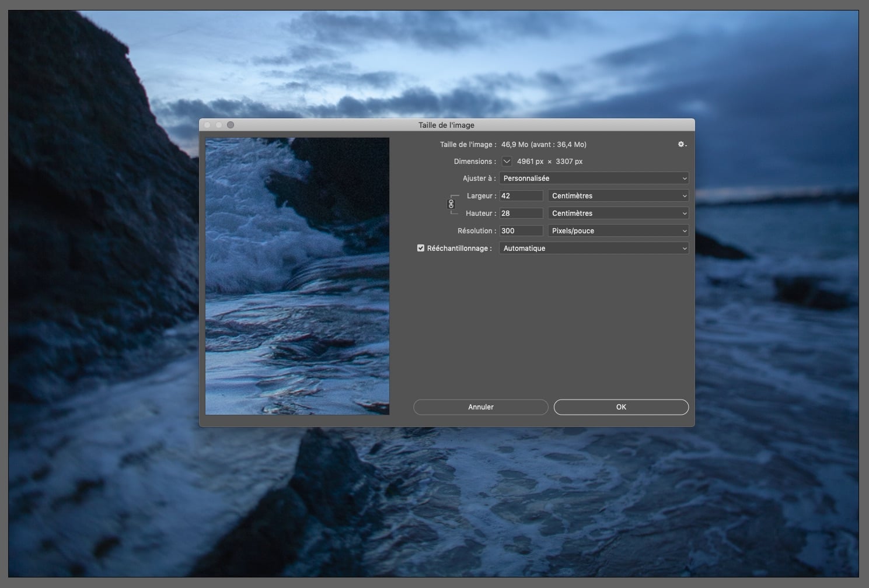This screenshot has width=869, height=588.
Task: Toggle the constrain proportions chain link icon
Action: click(x=451, y=204)
